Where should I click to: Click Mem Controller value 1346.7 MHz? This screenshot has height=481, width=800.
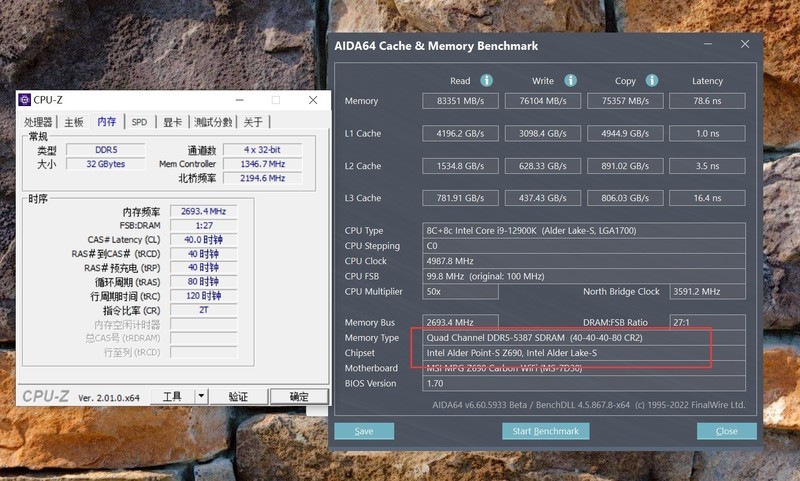coord(262,164)
